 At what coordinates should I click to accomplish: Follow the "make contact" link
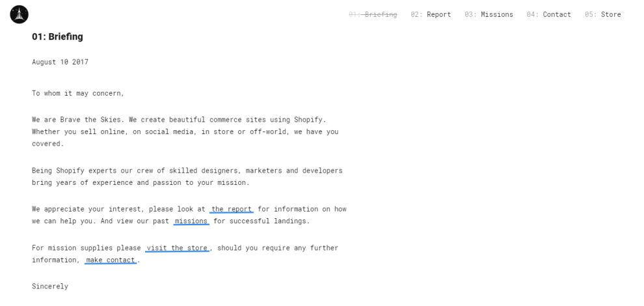(x=111, y=260)
